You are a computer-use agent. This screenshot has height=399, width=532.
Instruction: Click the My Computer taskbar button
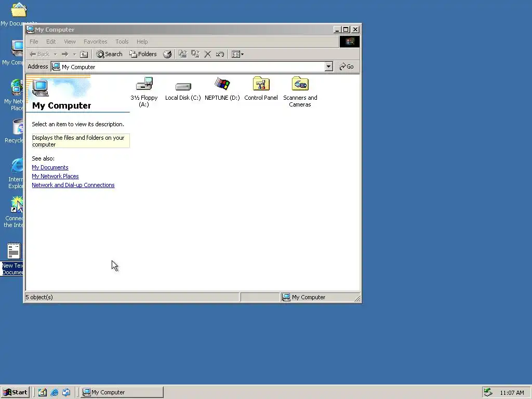point(122,392)
